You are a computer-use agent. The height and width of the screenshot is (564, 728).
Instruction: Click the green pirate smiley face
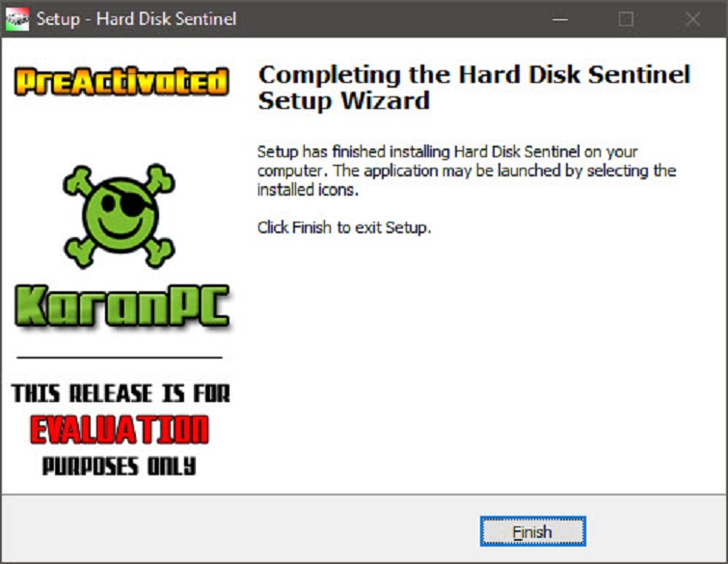click(x=121, y=215)
